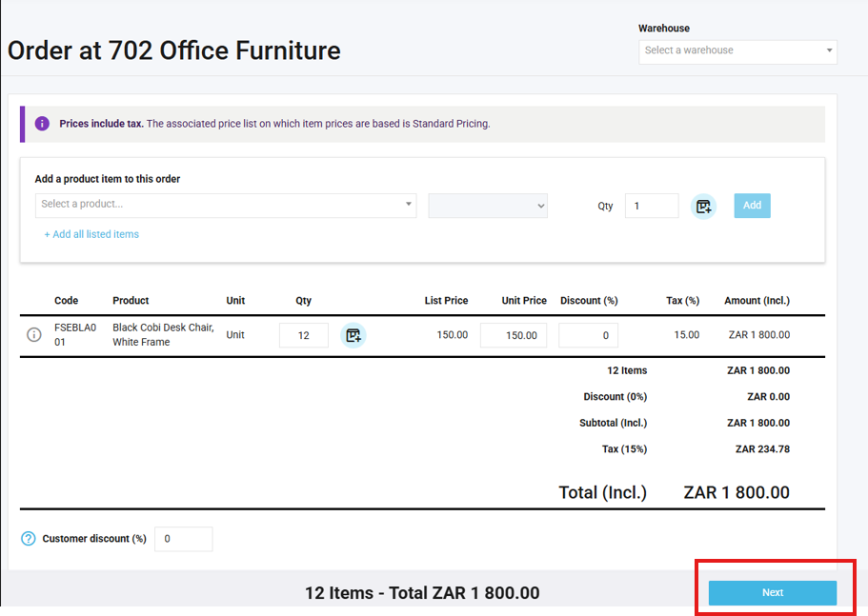Click the Amount (Incl.) column header
The width and height of the screenshot is (868, 616).
click(x=757, y=301)
